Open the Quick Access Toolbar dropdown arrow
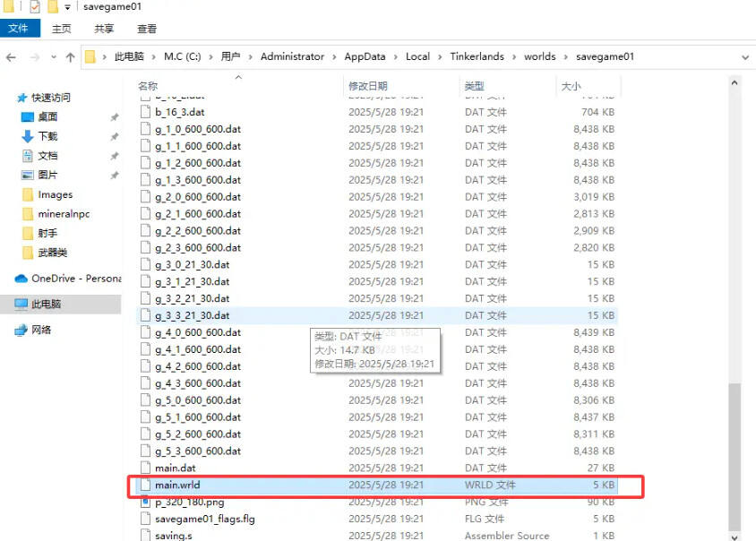 pos(68,7)
